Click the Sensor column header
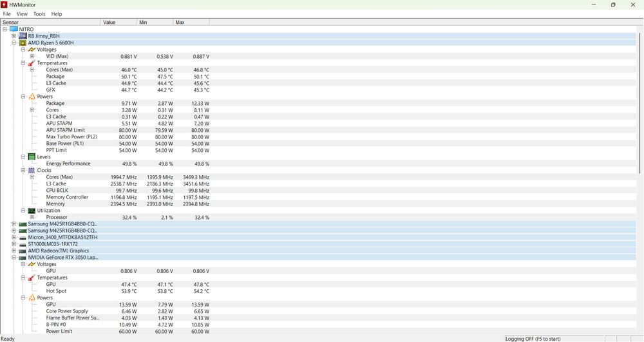 coord(50,22)
